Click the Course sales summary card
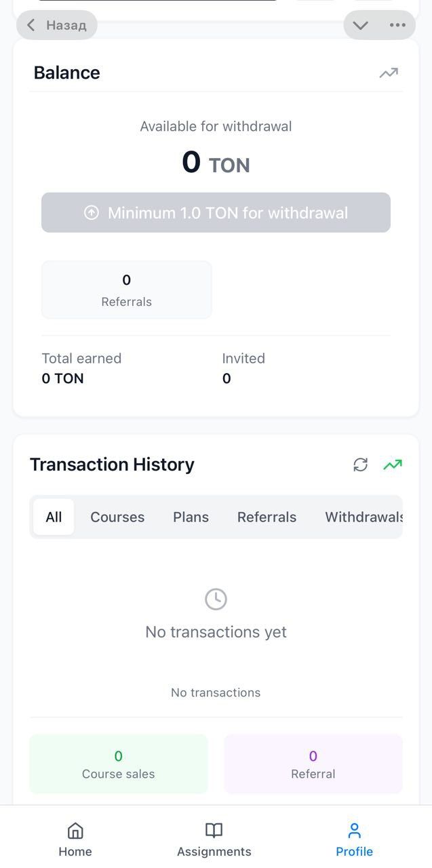The image size is (432, 868). click(x=118, y=764)
